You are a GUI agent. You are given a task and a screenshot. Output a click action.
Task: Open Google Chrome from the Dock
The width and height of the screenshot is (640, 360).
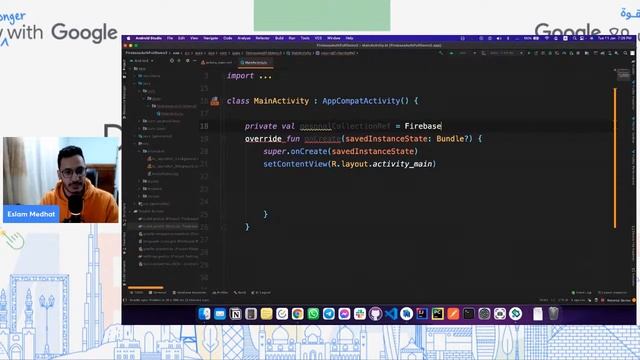coord(298,313)
